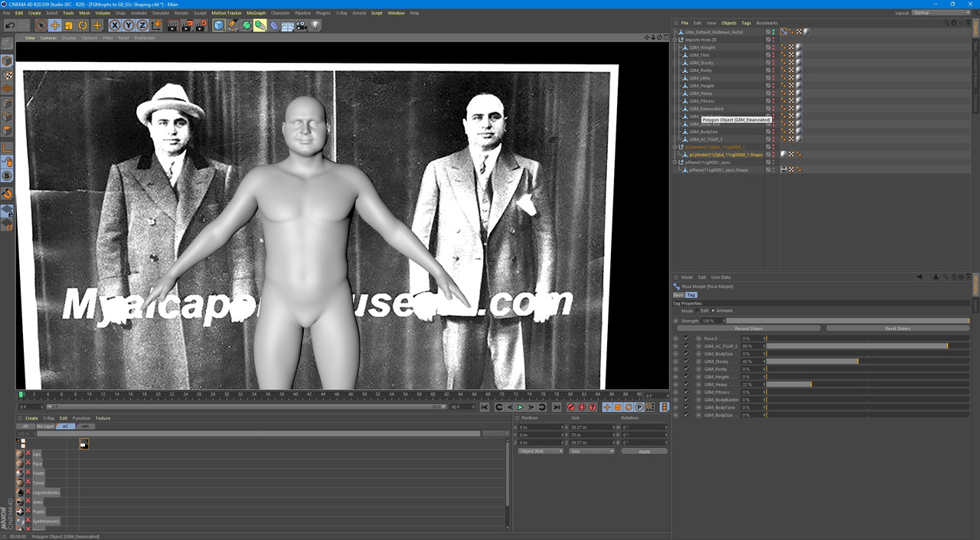Toggle layer checkbox for G8M_Thin object
The image size is (980, 540).
768,55
